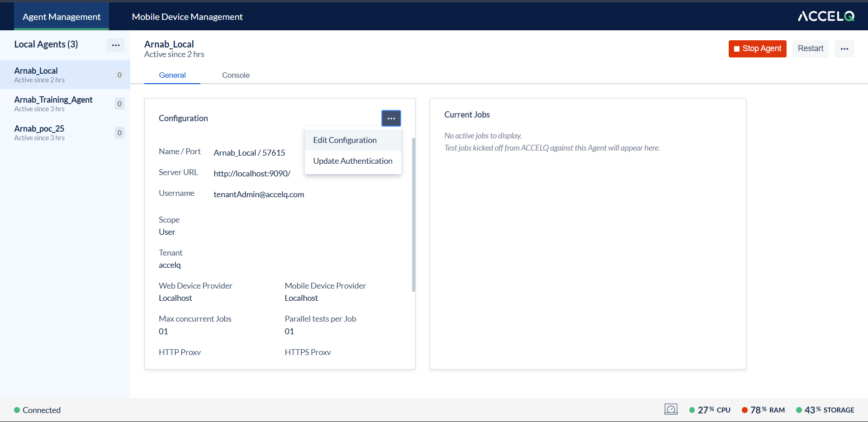This screenshot has width=868, height=422.
Task: Switch to Mobile Device Management tab
Action: pos(187,17)
